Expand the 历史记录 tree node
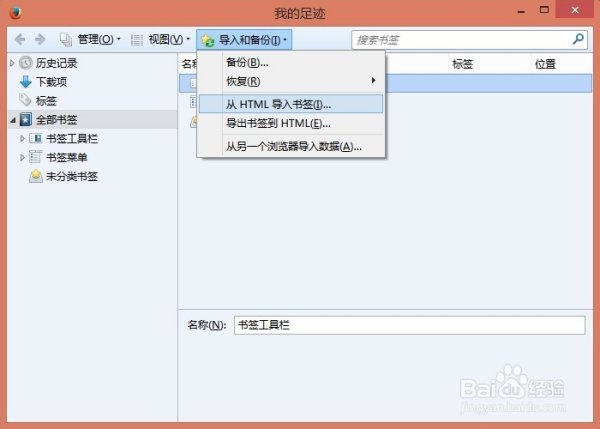The height and width of the screenshot is (429, 600). pyautogui.click(x=12, y=63)
